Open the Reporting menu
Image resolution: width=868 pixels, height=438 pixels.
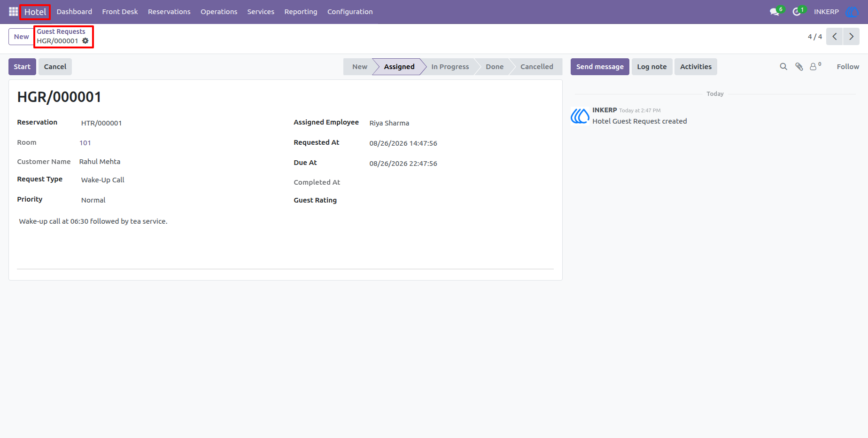tap(301, 12)
